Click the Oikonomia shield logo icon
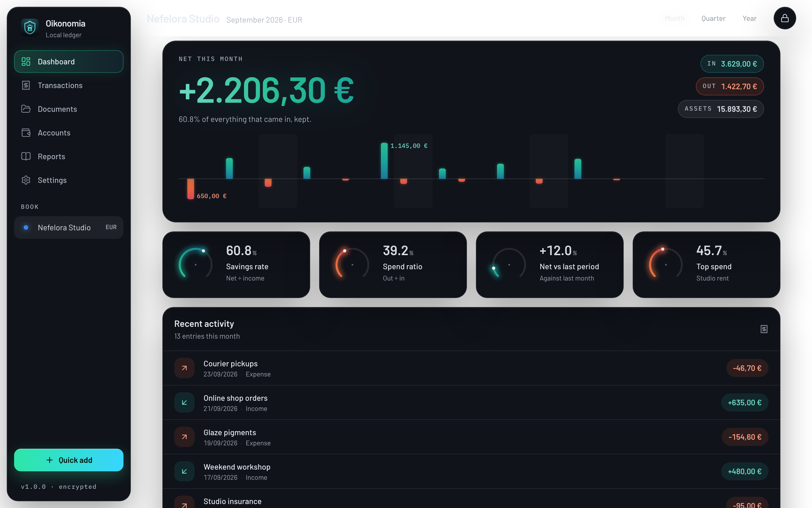The height and width of the screenshot is (508, 812). tap(30, 28)
